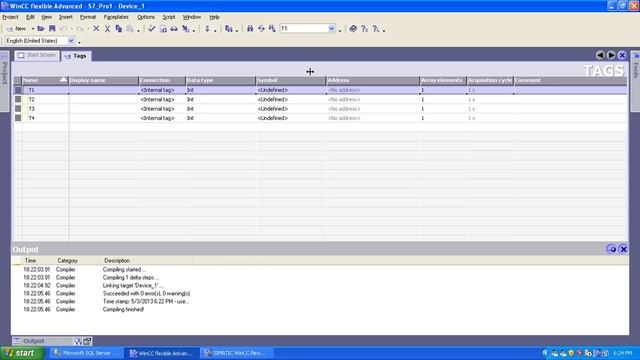Click the Array elements column header
Image resolution: width=640 pixels, height=360 pixels.
click(x=443, y=80)
